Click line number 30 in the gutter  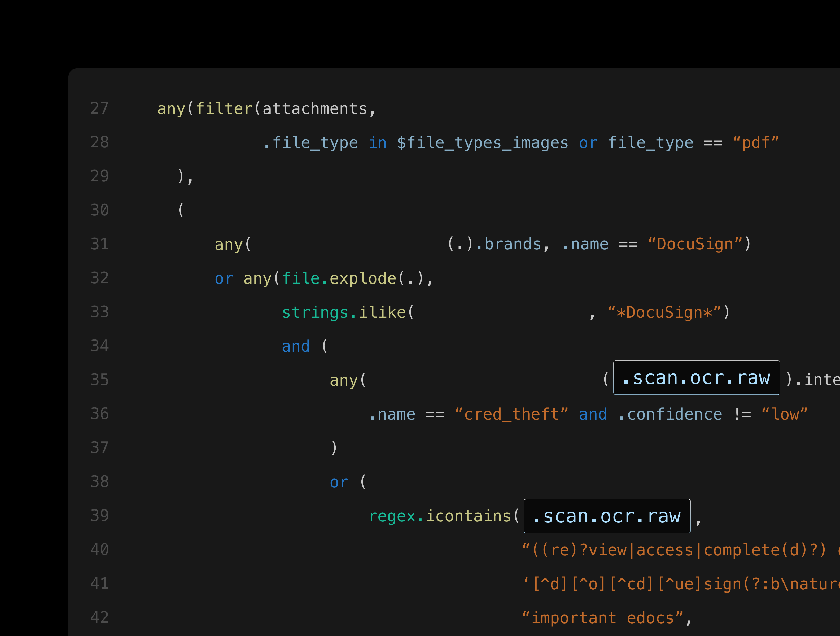[x=99, y=210]
